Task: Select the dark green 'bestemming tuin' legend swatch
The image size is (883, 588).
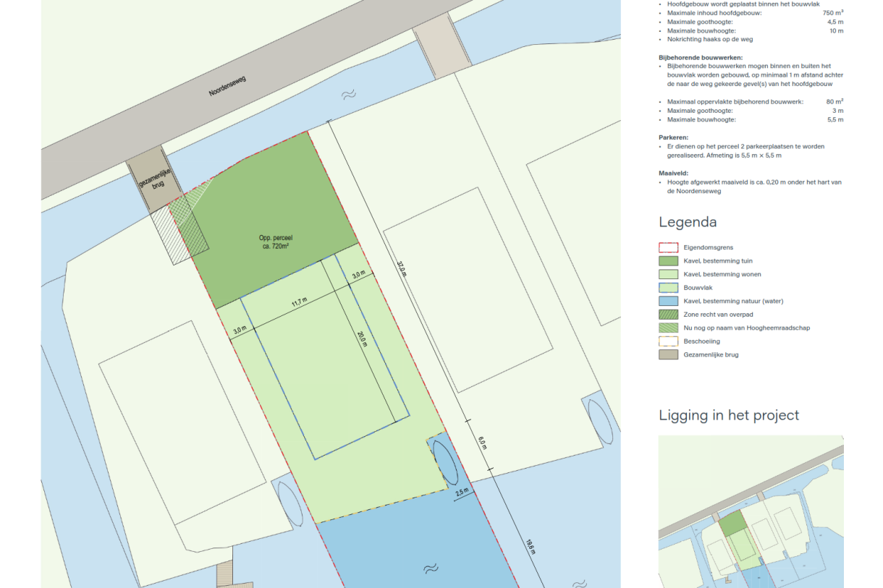Action: click(667, 261)
